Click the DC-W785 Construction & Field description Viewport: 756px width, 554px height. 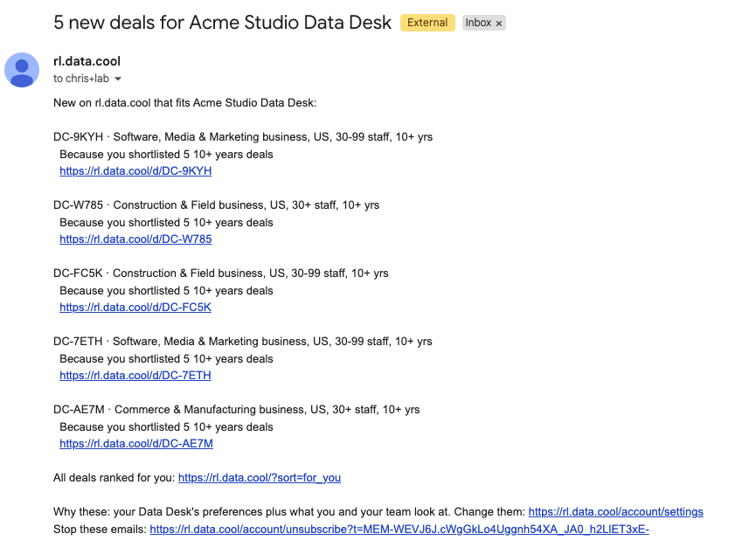click(x=216, y=205)
